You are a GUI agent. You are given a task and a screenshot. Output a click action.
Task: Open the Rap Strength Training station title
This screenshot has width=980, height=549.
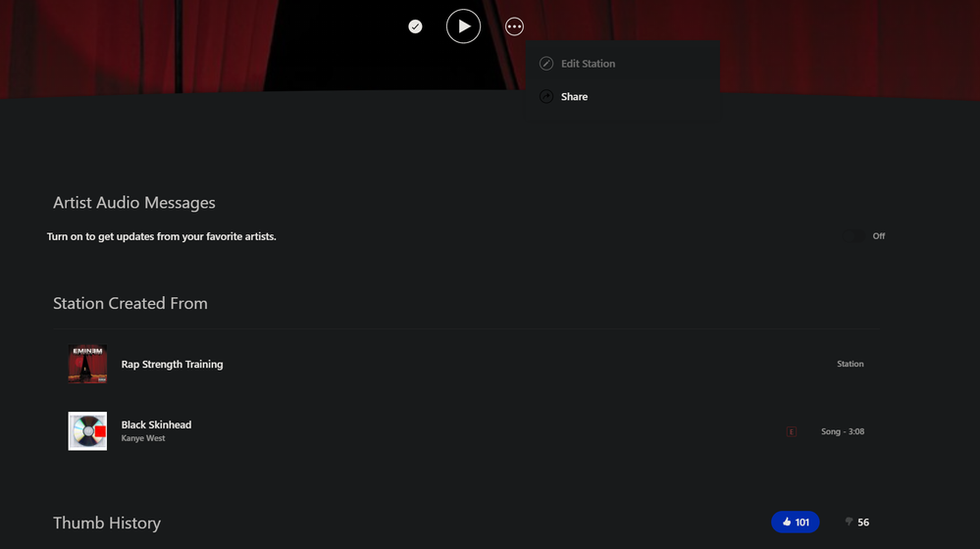(x=172, y=364)
